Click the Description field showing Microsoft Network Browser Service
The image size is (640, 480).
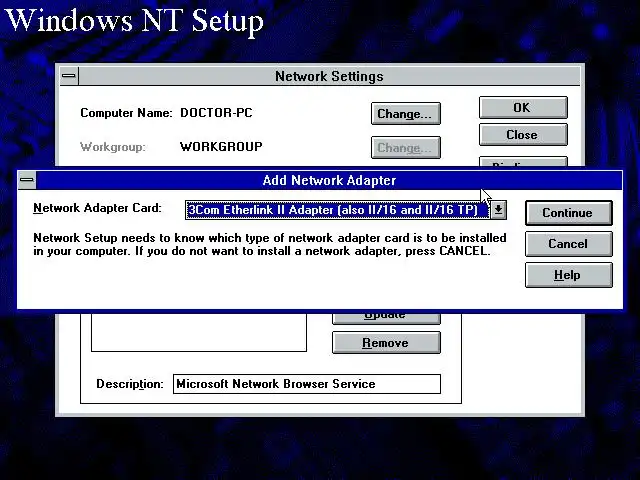(307, 384)
